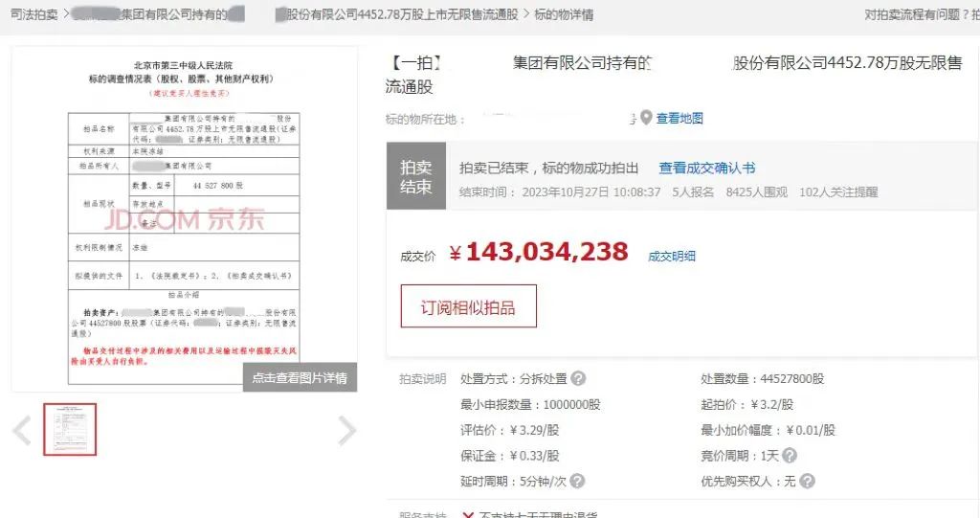This screenshot has height=518, width=980.
Task: Open 查看成交确认书 link
Action: pos(706,169)
